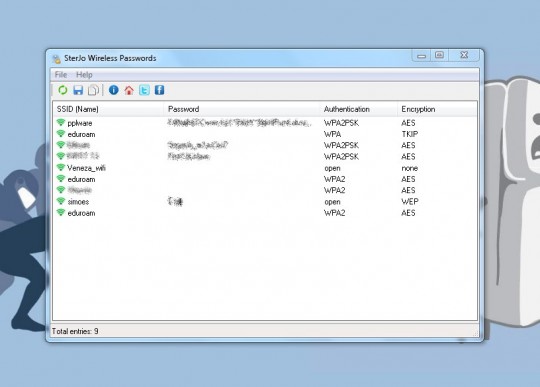The height and width of the screenshot is (387, 540).
Task: Click the wifi icon beside simoes
Action: tap(61, 201)
